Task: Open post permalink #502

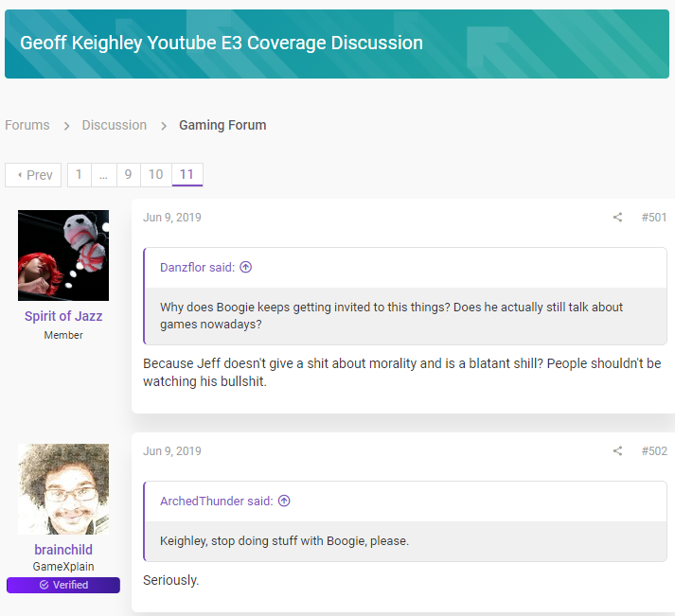Action: pos(654,450)
